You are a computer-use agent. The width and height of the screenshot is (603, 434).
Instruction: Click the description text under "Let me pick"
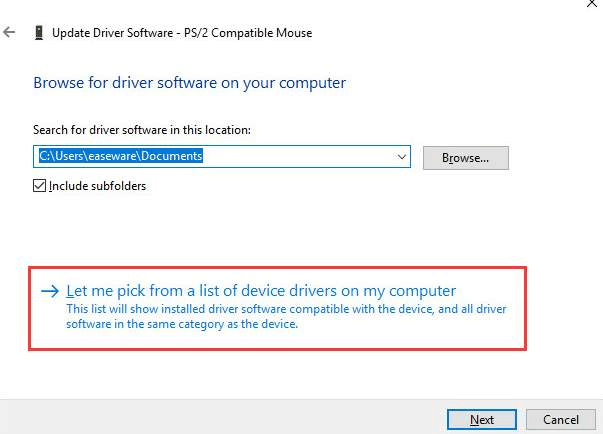(285, 316)
